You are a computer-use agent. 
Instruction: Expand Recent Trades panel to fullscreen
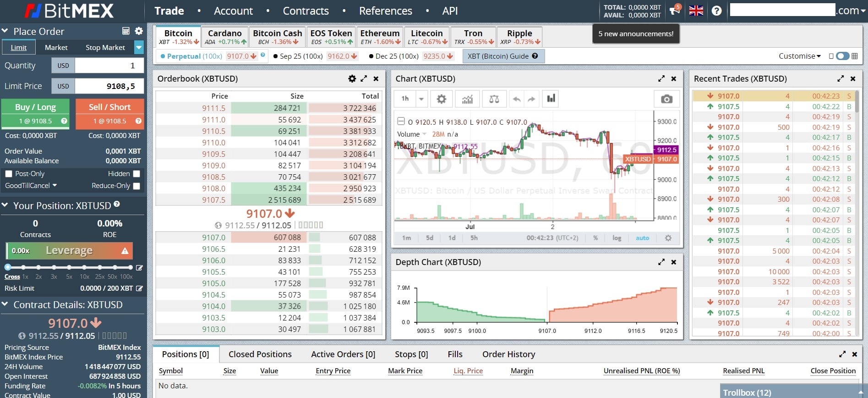pyautogui.click(x=841, y=78)
